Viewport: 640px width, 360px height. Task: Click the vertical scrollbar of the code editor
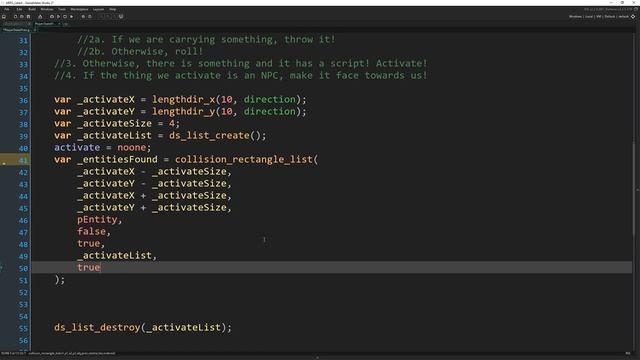click(633, 188)
